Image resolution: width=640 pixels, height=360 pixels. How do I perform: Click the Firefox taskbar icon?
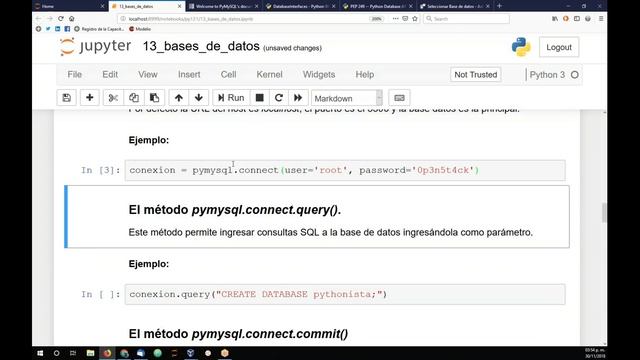[x=107, y=353]
